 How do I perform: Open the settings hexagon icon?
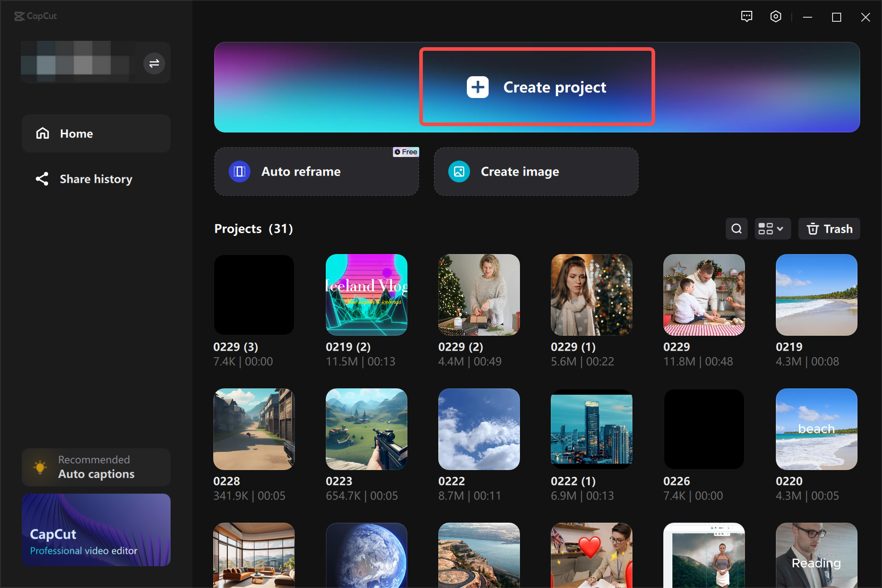[776, 17]
